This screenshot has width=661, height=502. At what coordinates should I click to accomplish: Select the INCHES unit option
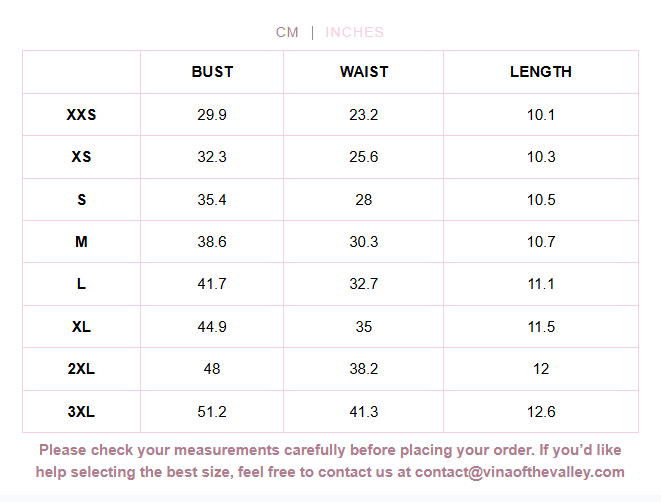click(354, 32)
